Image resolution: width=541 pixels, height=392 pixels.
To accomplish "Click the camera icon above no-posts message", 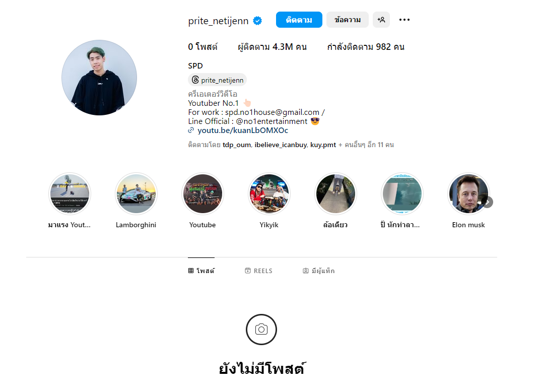I will coord(261,330).
